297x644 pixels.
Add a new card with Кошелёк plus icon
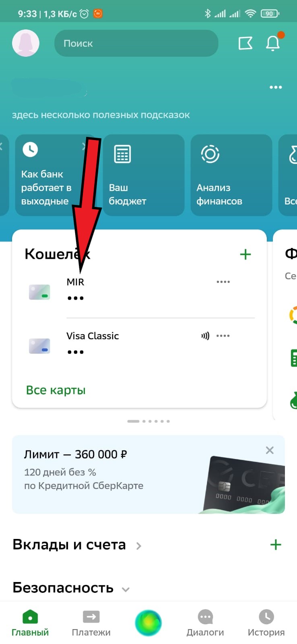click(x=245, y=254)
